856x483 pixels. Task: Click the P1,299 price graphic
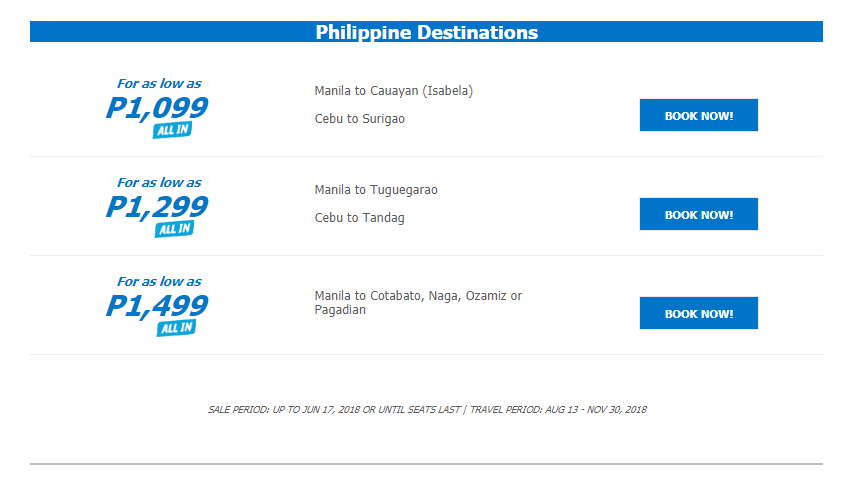tap(157, 207)
